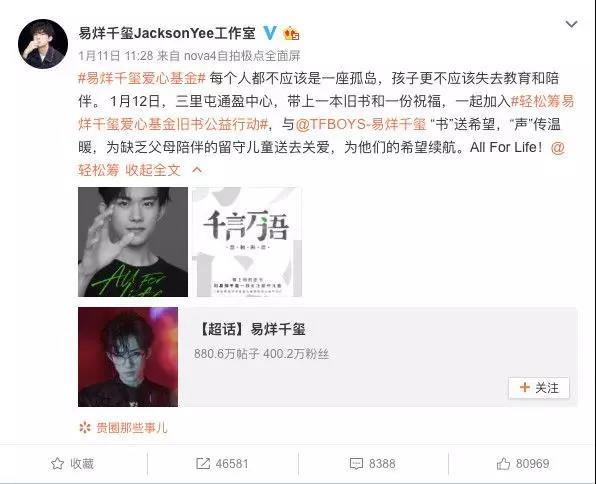View the 千言万语 poster image

point(247,242)
